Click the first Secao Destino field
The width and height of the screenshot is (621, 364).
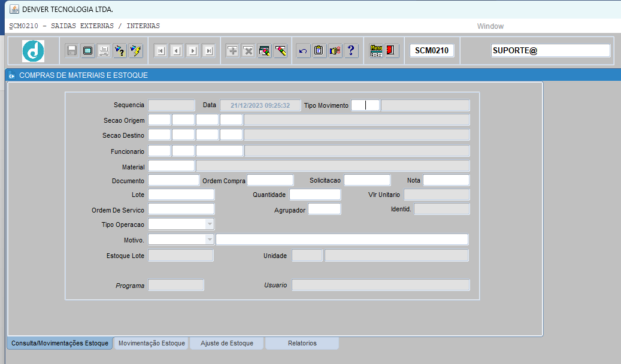(159, 135)
